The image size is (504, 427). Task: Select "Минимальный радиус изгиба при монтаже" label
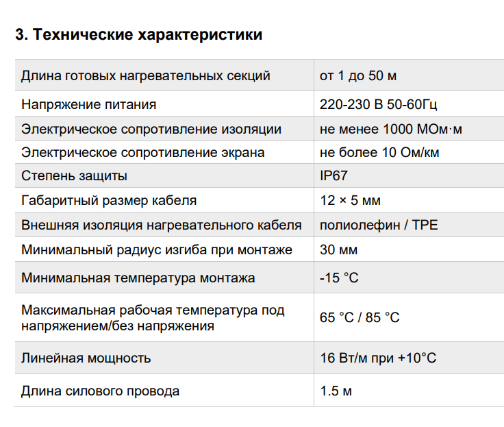pyautogui.click(x=157, y=249)
